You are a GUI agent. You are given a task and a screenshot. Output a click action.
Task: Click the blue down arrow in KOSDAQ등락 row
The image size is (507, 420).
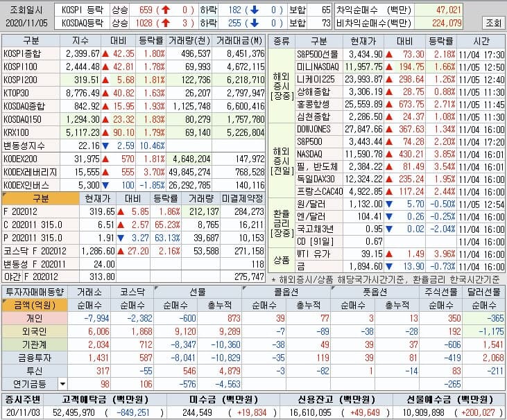coord(255,23)
